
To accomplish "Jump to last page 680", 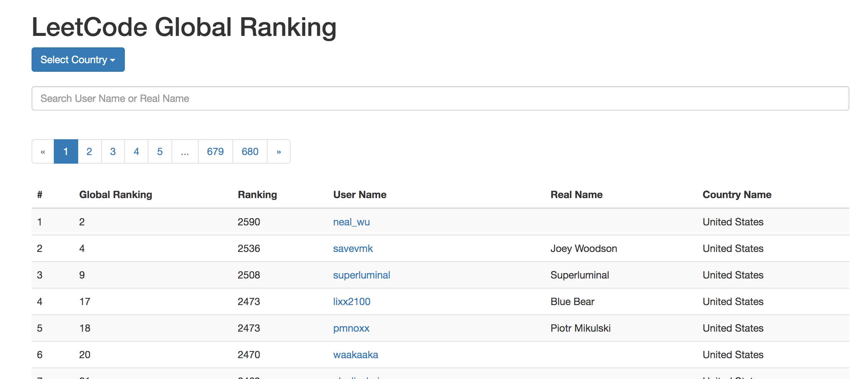I will point(250,151).
